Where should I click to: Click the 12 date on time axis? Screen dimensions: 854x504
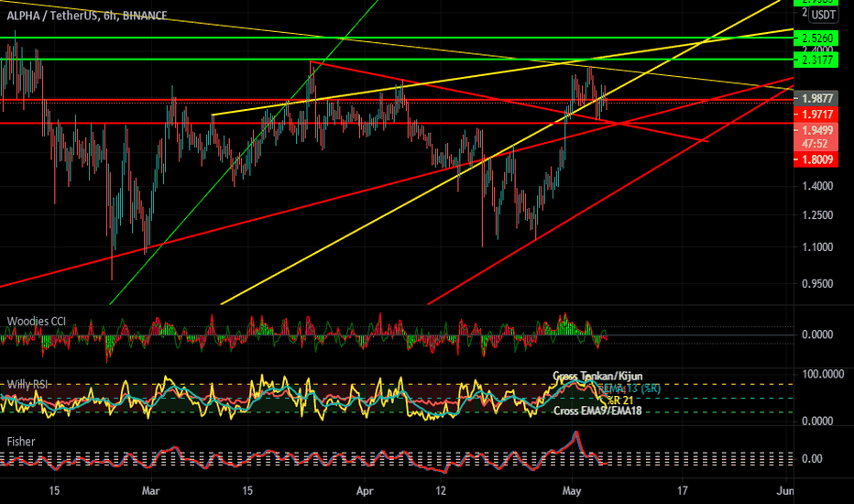pyautogui.click(x=441, y=491)
